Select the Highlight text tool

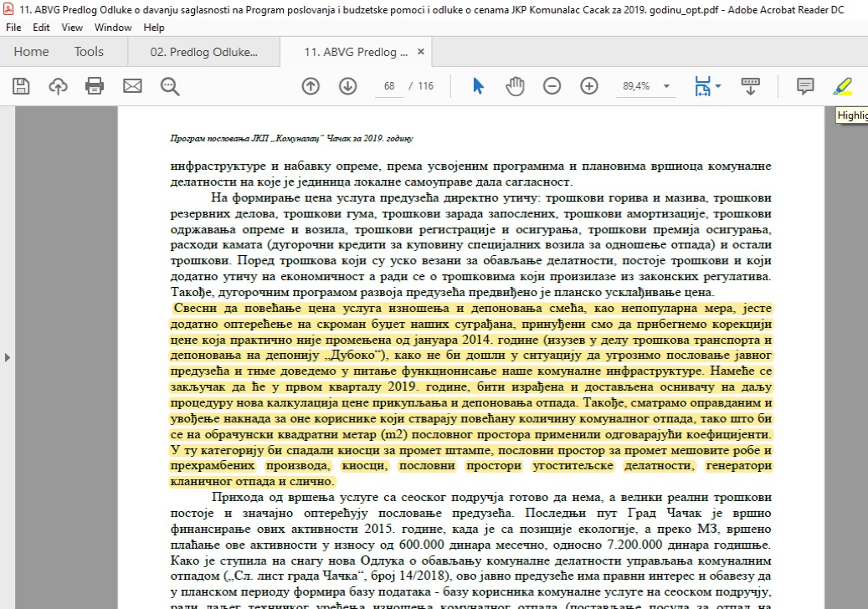coord(843,86)
